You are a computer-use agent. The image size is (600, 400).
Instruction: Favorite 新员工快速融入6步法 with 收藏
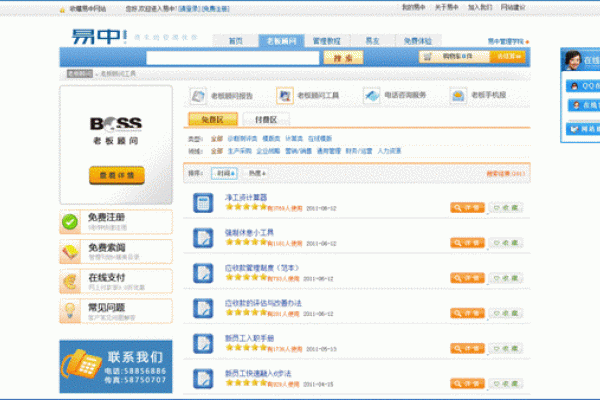tap(506, 384)
